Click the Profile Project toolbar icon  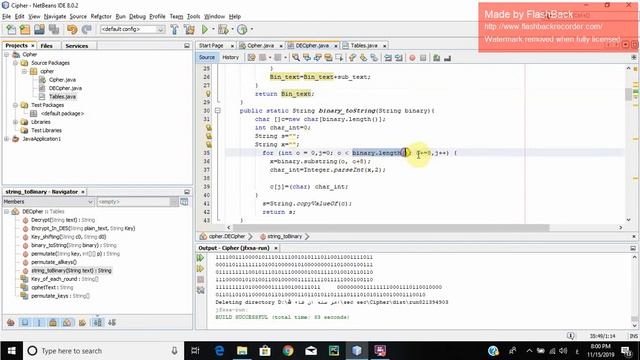pos(242,29)
